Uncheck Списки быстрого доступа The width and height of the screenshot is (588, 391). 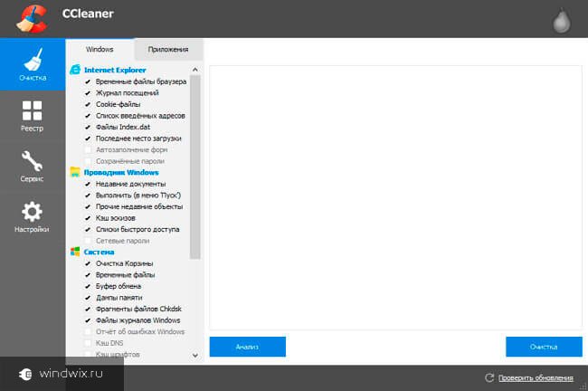click(88, 229)
